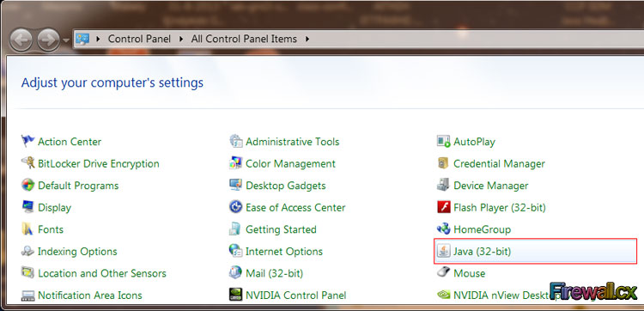Expand the arrow after Control Panel breadcrumb
The width and height of the screenshot is (644, 311).
[x=181, y=39]
